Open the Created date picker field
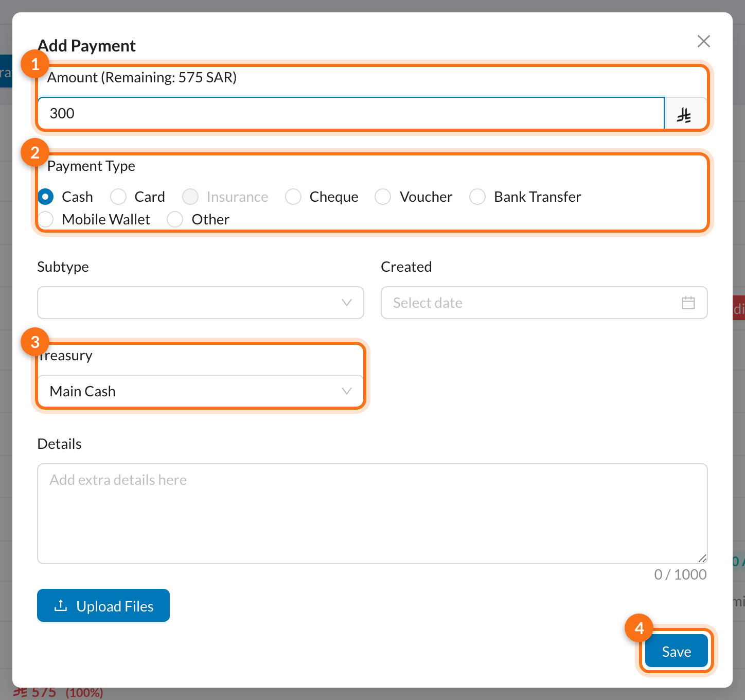 click(x=544, y=303)
